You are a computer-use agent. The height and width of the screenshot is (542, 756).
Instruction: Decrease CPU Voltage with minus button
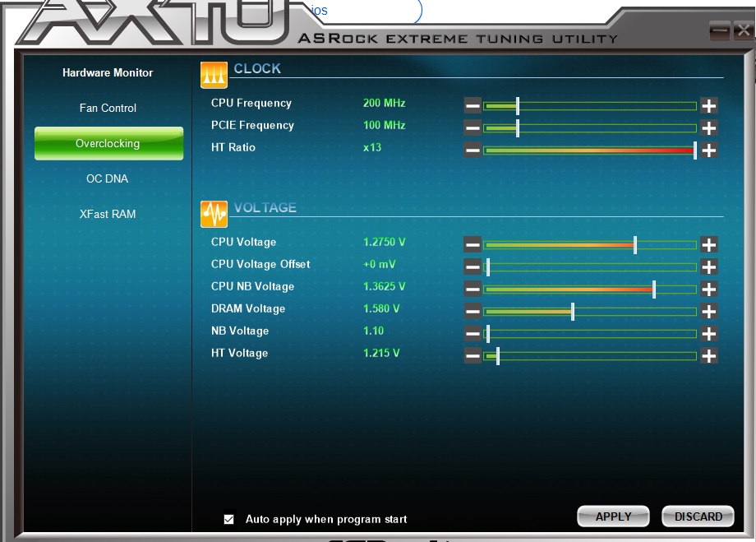click(x=472, y=245)
